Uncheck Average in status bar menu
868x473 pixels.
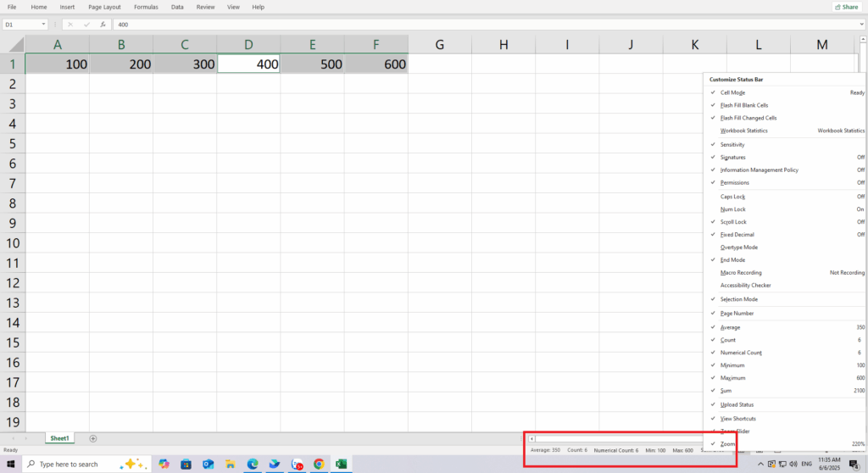(x=787, y=327)
